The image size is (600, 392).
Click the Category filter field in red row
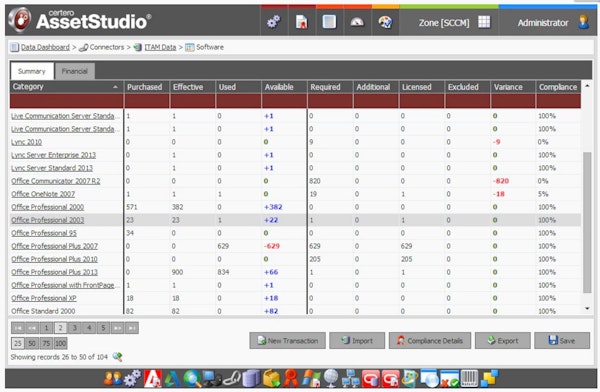pos(66,101)
